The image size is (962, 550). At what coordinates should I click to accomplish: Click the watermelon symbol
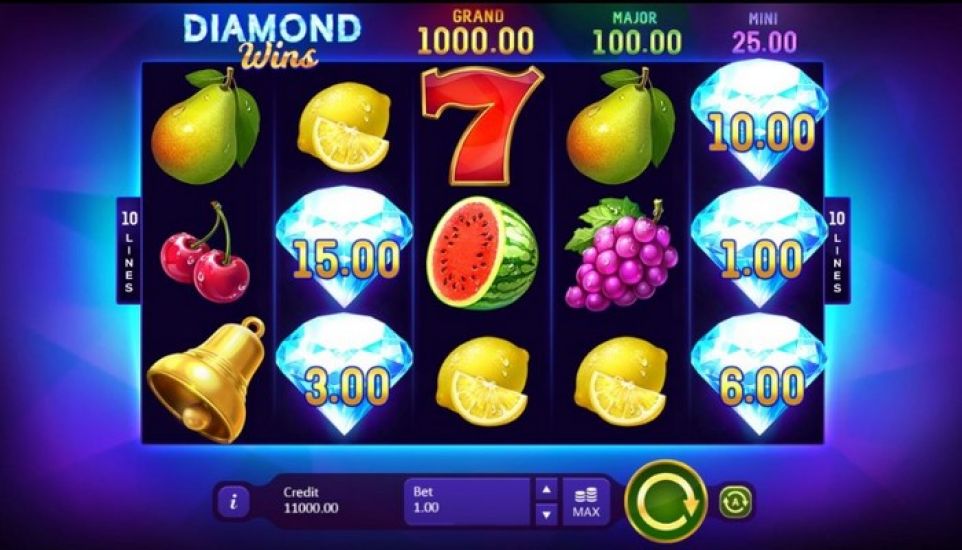coord(482,254)
